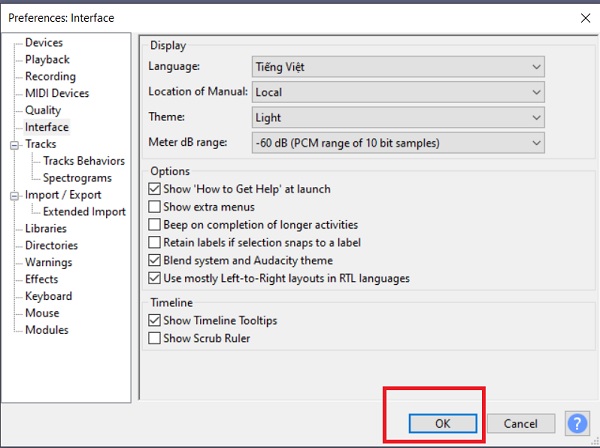Viewport: 600px width, 448px height.
Task: Select Import / Export category
Action: coord(63,195)
